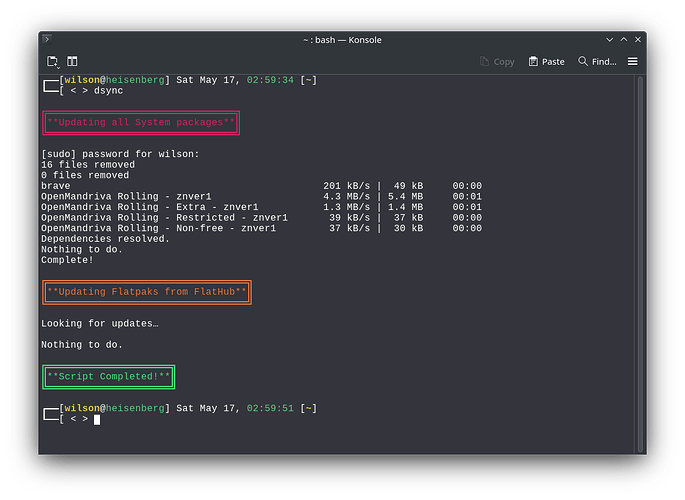Close the Konsole window
Image resolution: width=685 pixels, height=500 pixels.
pos(638,40)
